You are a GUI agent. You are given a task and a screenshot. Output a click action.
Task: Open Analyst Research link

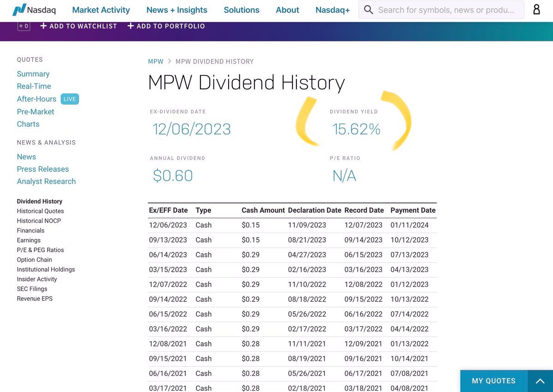click(x=47, y=181)
